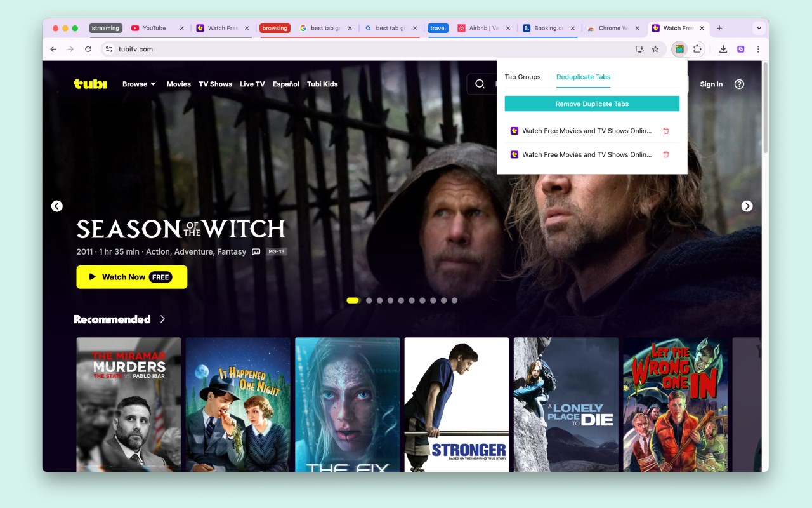Click the PG-13 rating badge
Viewport: 812px width, 508px height.
(277, 251)
